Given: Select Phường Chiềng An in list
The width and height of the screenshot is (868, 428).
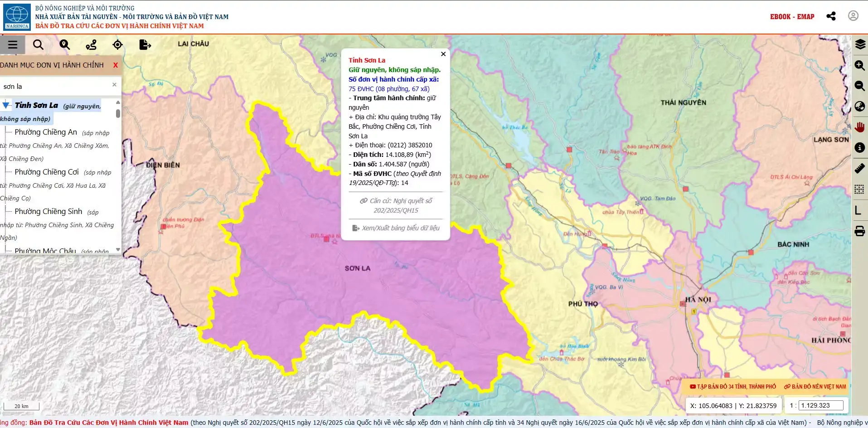Looking at the screenshot, I should [46, 132].
